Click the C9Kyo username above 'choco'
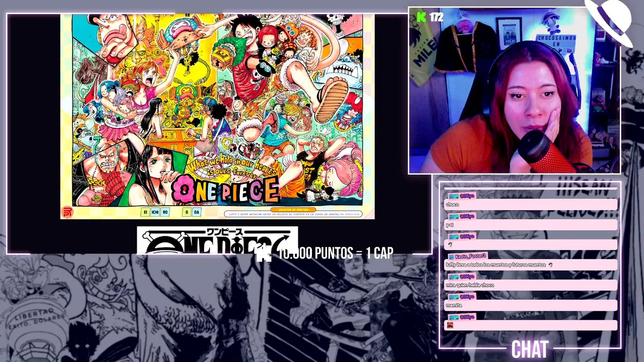644x362 pixels. 467,196
